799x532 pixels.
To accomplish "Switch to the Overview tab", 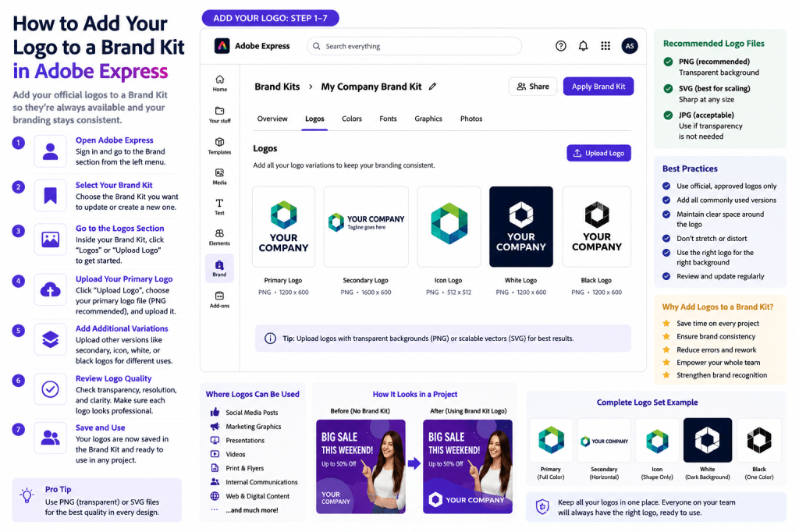I will pos(272,119).
